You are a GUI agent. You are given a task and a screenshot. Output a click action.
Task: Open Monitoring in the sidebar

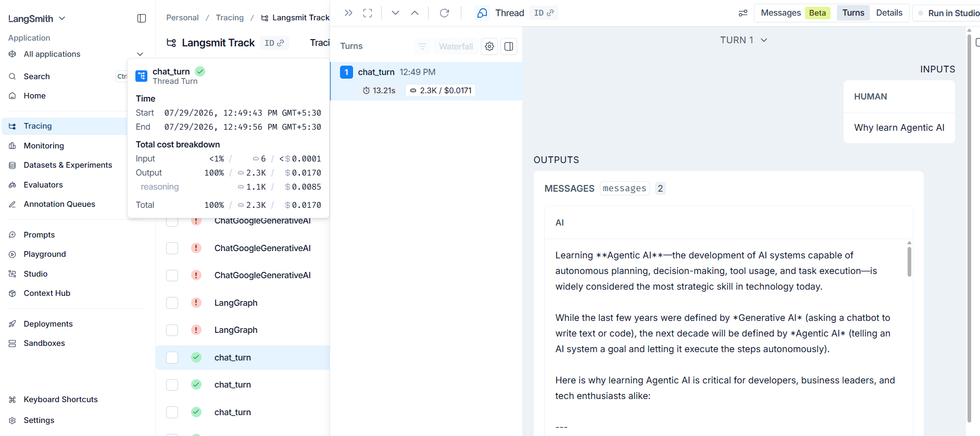click(44, 146)
